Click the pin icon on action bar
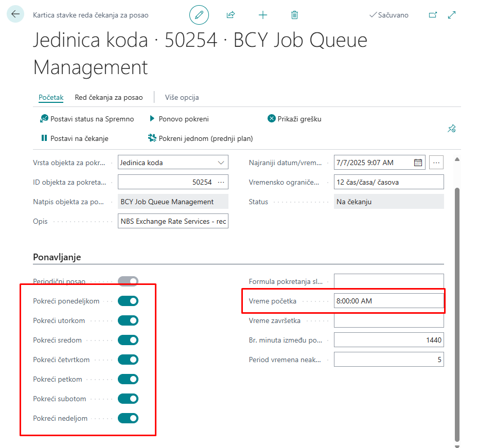 [452, 129]
